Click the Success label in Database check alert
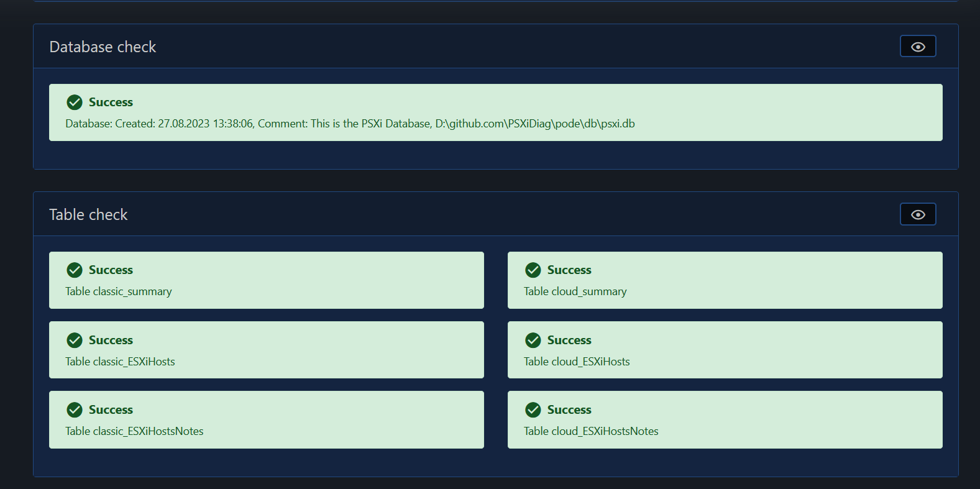This screenshot has width=980, height=489. coord(111,102)
